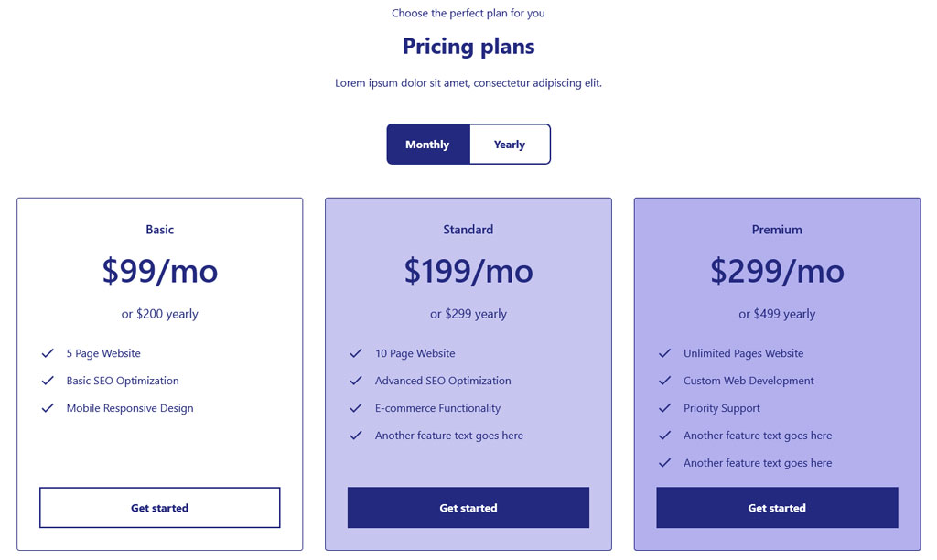The height and width of the screenshot is (560, 937).
Task: Click checkmark next to 5 Page Website
Action: pos(48,353)
